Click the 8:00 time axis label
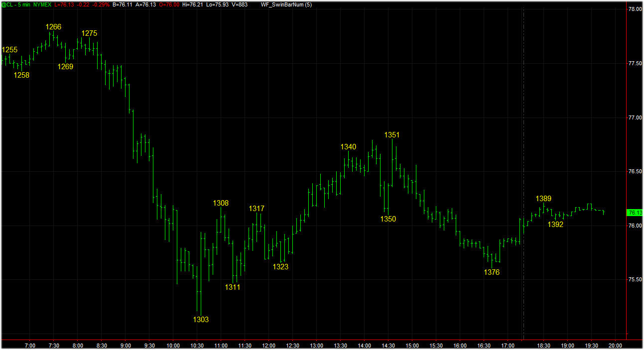Viewport: 644px width, 350px height. pyautogui.click(x=78, y=346)
